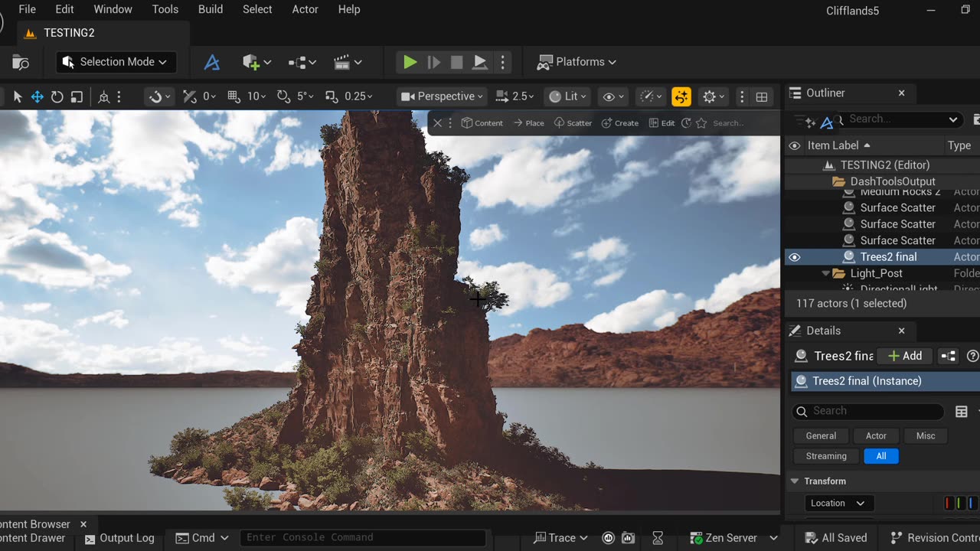The image size is (980, 551).
Task: Toggle grid snapping icon next to 10
Action: click(x=233, y=96)
